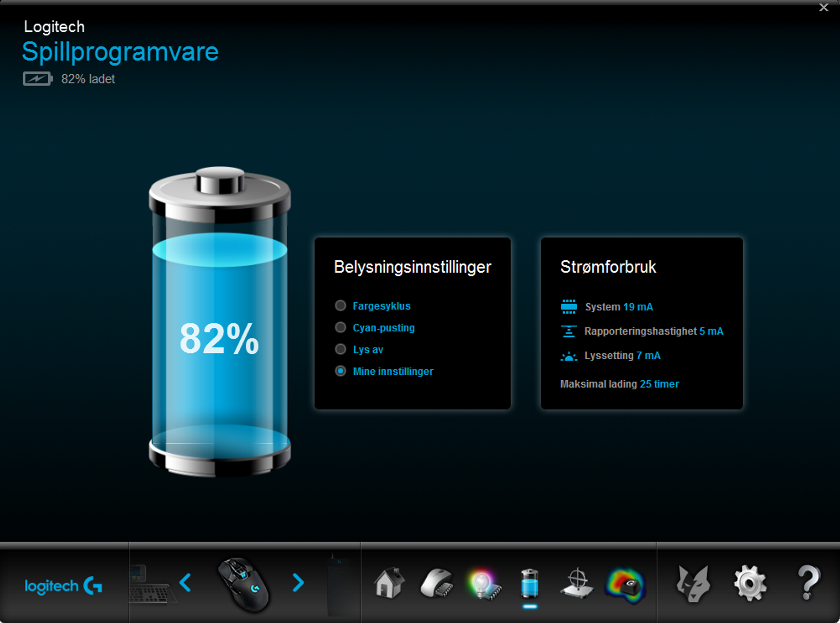Open the settings gear icon
The width and height of the screenshot is (840, 623).
coord(750,583)
